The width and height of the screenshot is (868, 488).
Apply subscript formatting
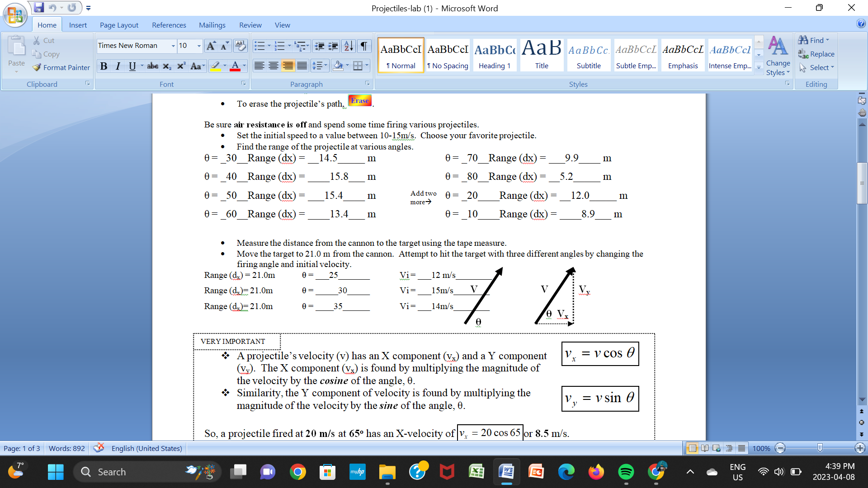(x=166, y=66)
